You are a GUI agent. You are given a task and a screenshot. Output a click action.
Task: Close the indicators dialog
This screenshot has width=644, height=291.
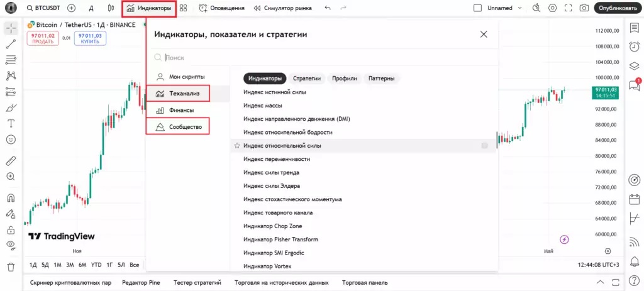click(x=484, y=35)
